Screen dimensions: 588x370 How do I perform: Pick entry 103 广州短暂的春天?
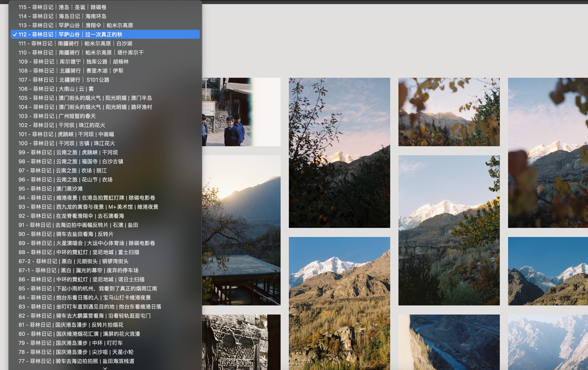57,116
